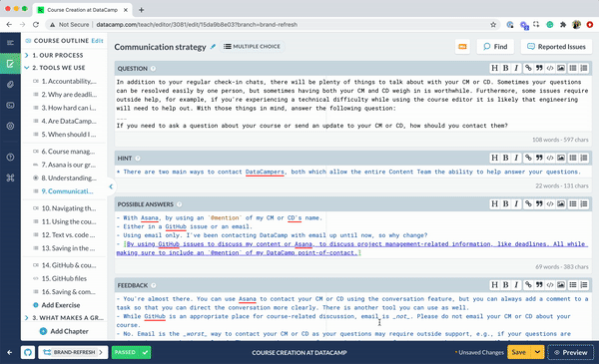Click the help question mark in sidebar
Viewport: 599px width, 364px height.
click(x=10, y=157)
